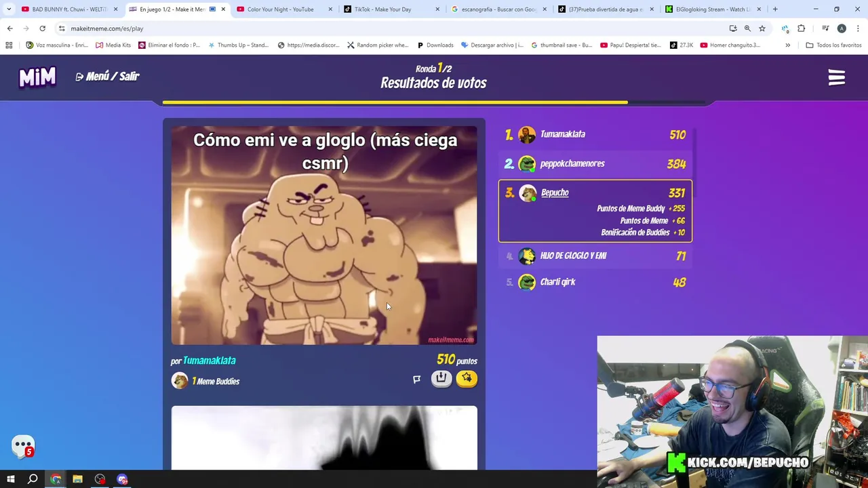
Task: Open Random picker wheel bookmark
Action: pos(378,45)
